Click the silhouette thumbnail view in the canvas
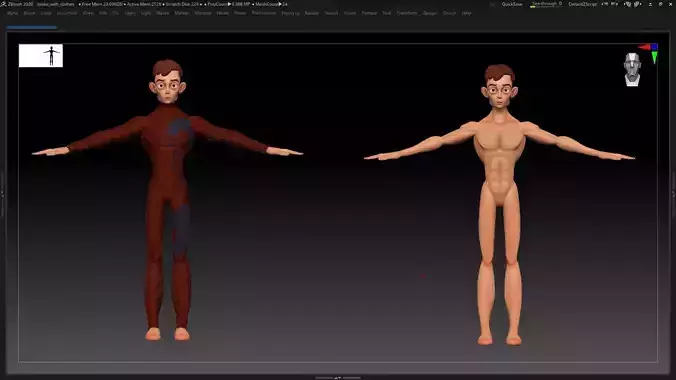The image size is (676, 380). coord(41,56)
